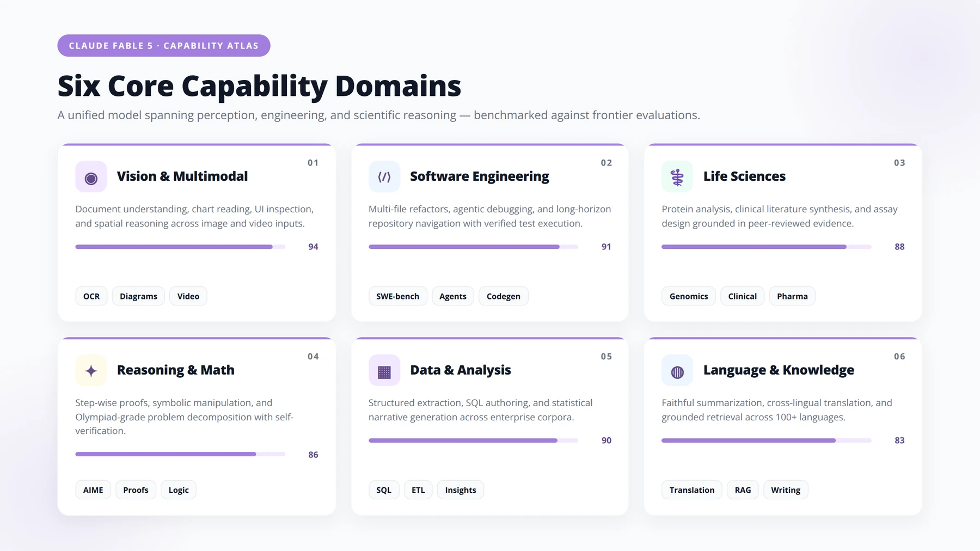The height and width of the screenshot is (551, 980).
Task: Pick the Genomics tag
Action: tap(689, 296)
